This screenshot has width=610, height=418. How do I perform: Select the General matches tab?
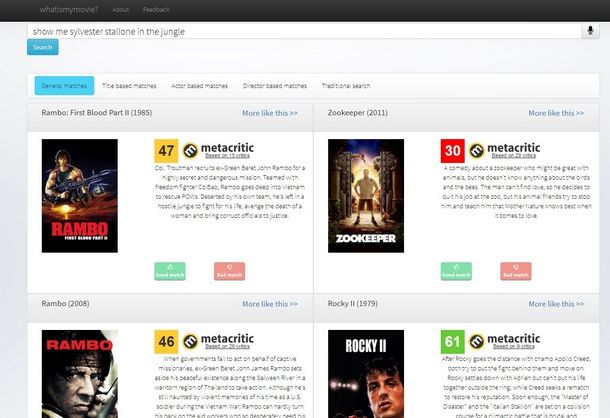(64, 86)
